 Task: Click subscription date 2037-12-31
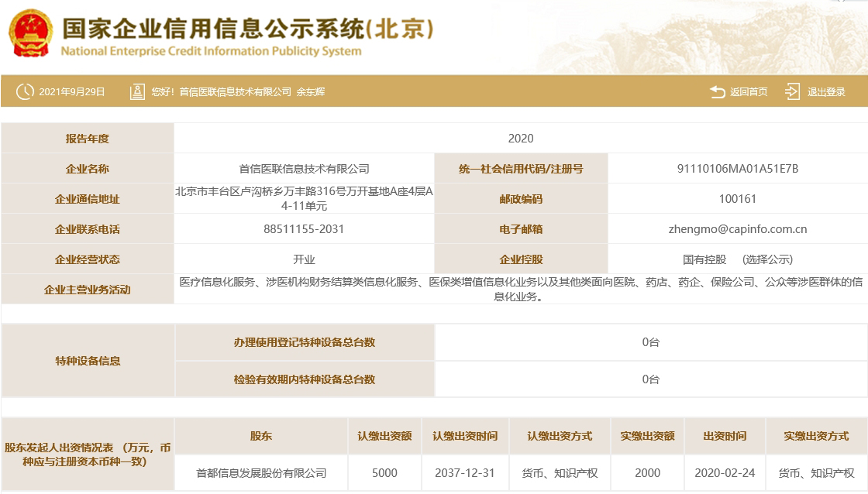tap(464, 473)
